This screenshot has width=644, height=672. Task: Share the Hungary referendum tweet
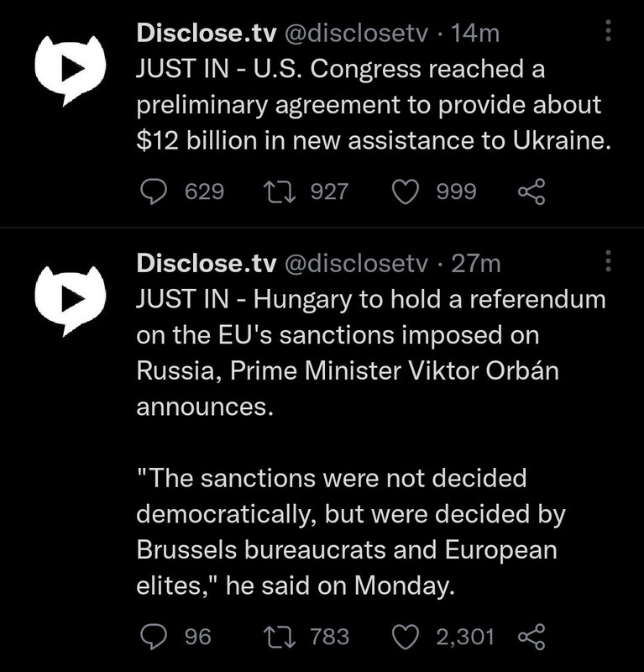click(531, 637)
